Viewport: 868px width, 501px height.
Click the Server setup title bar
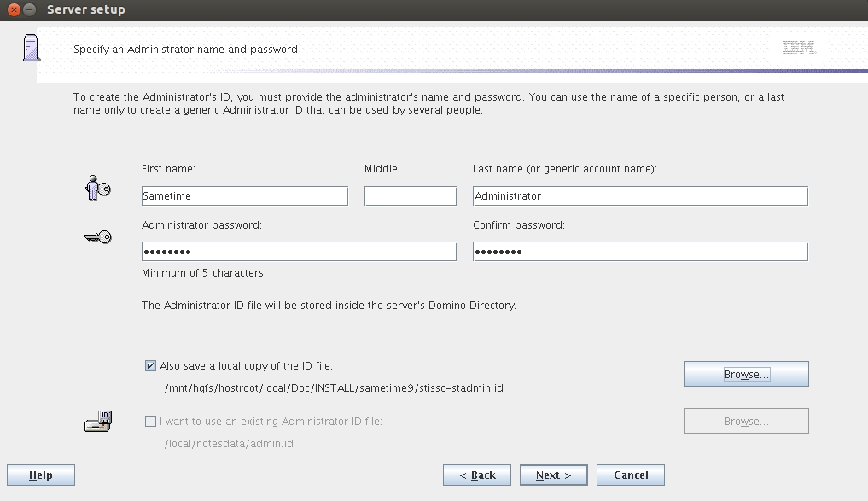click(x=427, y=10)
